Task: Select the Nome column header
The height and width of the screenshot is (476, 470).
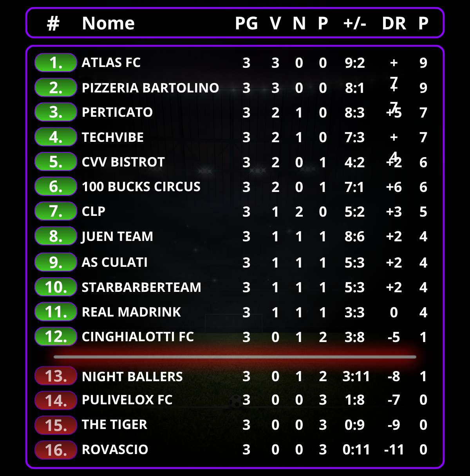Action: [x=108, y=23]
